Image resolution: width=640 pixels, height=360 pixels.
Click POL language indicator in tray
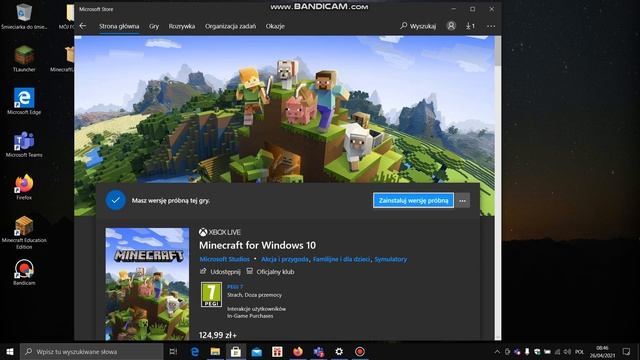pos(580,351)
